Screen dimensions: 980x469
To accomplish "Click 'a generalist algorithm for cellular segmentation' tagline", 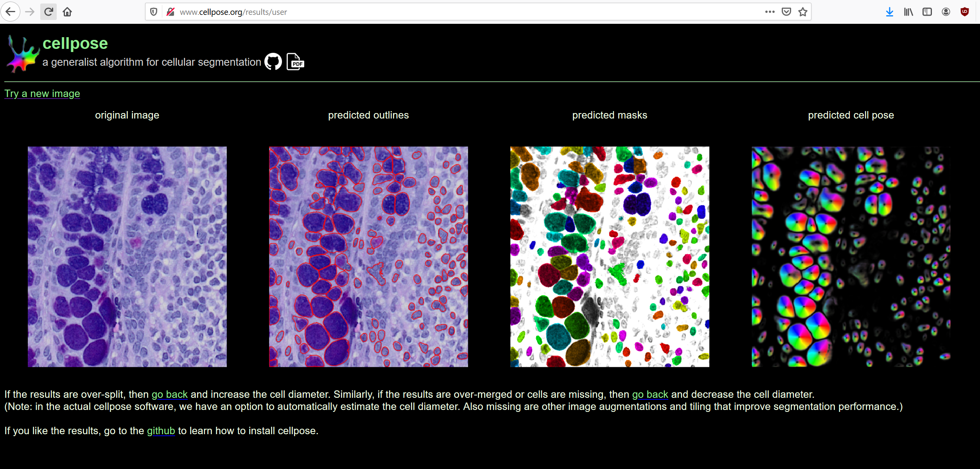I will tap(152, 62).
